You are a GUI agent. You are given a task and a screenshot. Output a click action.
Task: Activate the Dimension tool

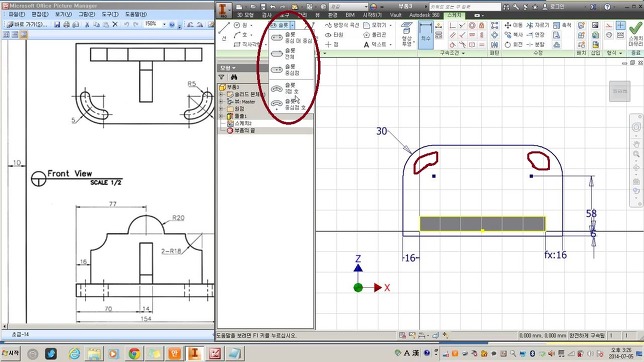pos(426,35)
